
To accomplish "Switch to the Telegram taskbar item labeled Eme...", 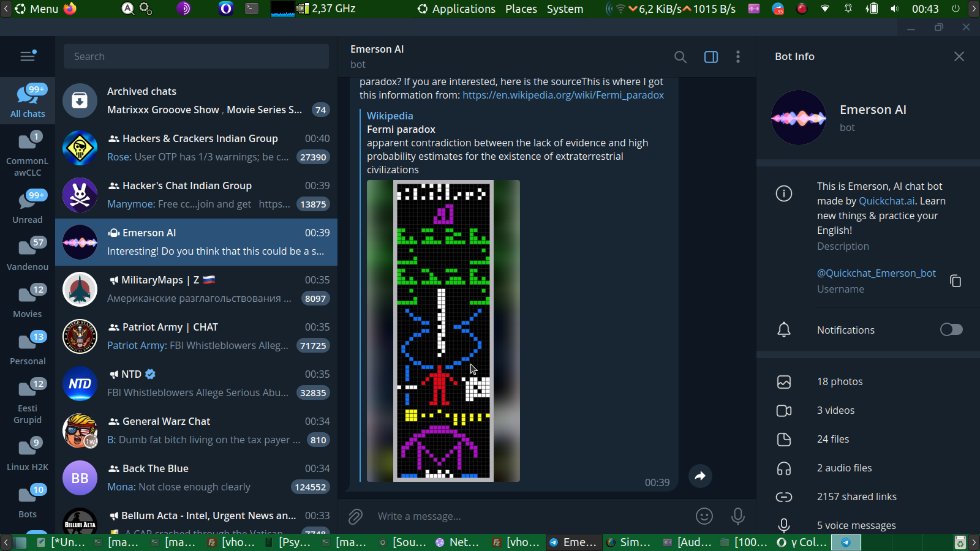I will 573,542.
